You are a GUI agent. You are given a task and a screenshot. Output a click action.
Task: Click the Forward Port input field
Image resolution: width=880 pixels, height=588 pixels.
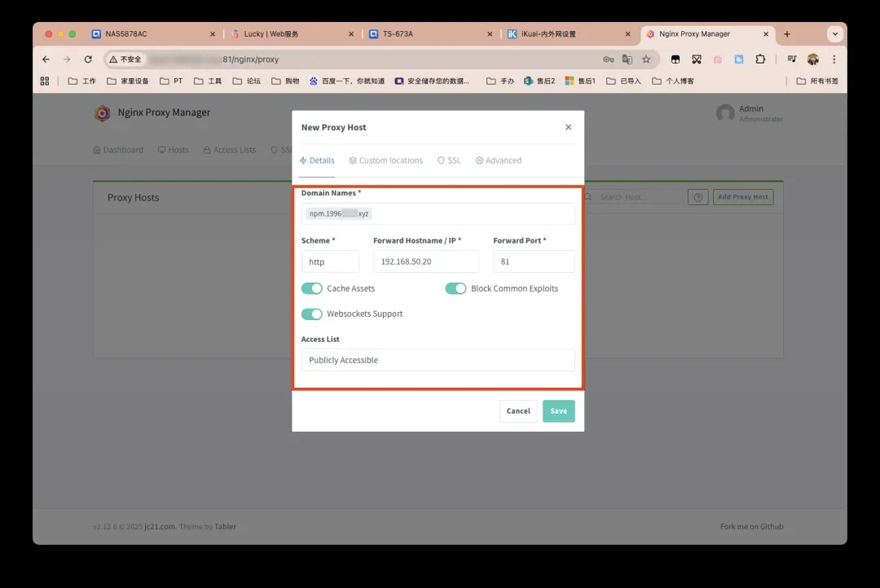[x=534, y=261]
